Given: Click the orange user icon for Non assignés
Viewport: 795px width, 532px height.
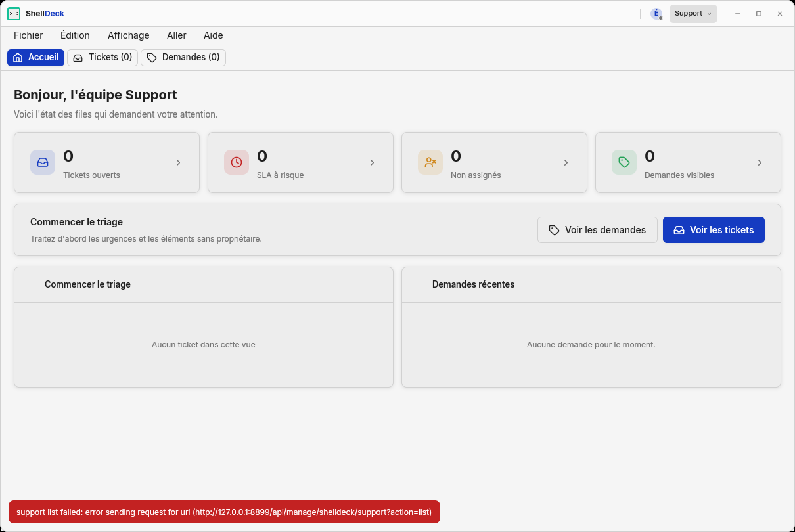Looking at the screenshot, I should tap(430, 162).
